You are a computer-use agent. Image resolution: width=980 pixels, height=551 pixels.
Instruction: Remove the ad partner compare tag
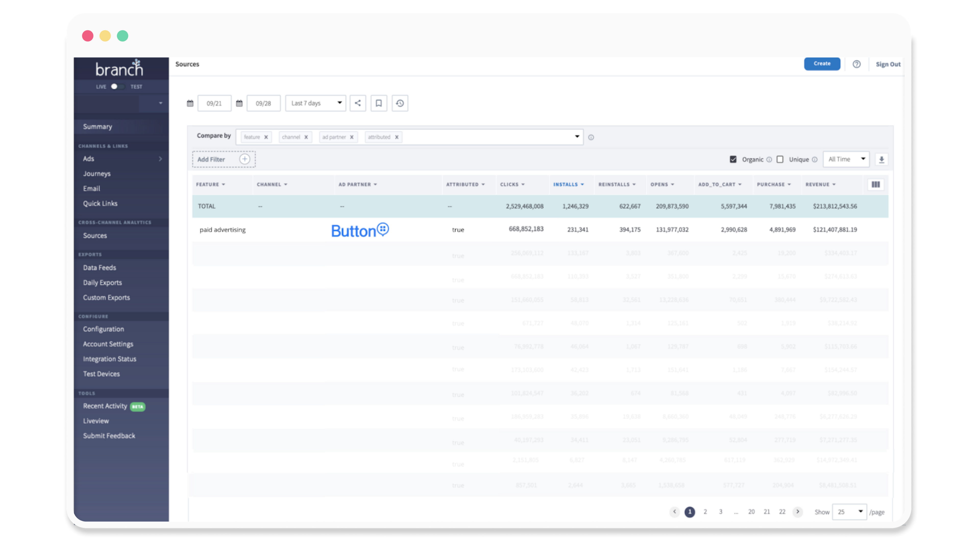click(351, 137)
